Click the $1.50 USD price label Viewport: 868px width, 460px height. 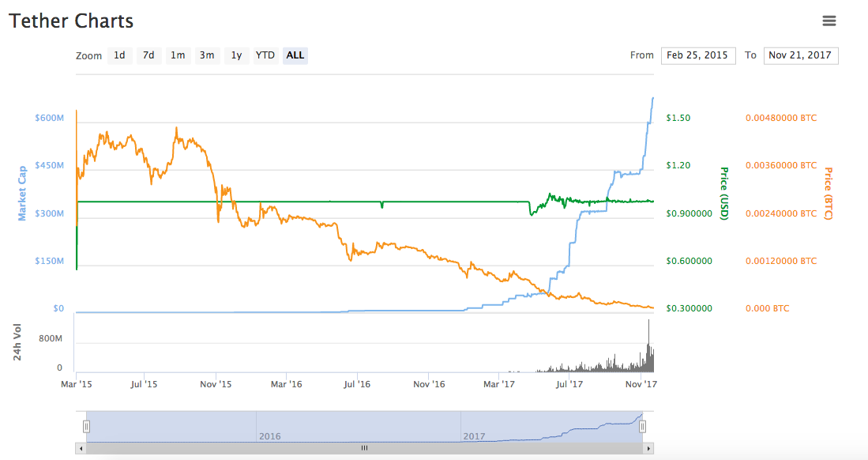[678, 118]
